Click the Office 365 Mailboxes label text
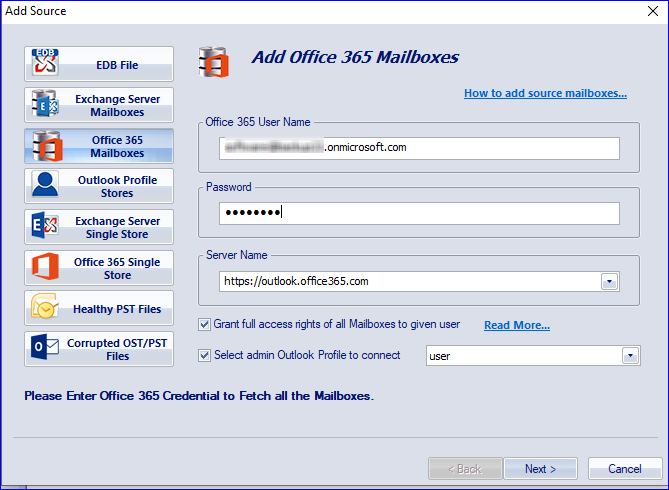The width and height of the screenshot is (669, 490). coord(117,146)
